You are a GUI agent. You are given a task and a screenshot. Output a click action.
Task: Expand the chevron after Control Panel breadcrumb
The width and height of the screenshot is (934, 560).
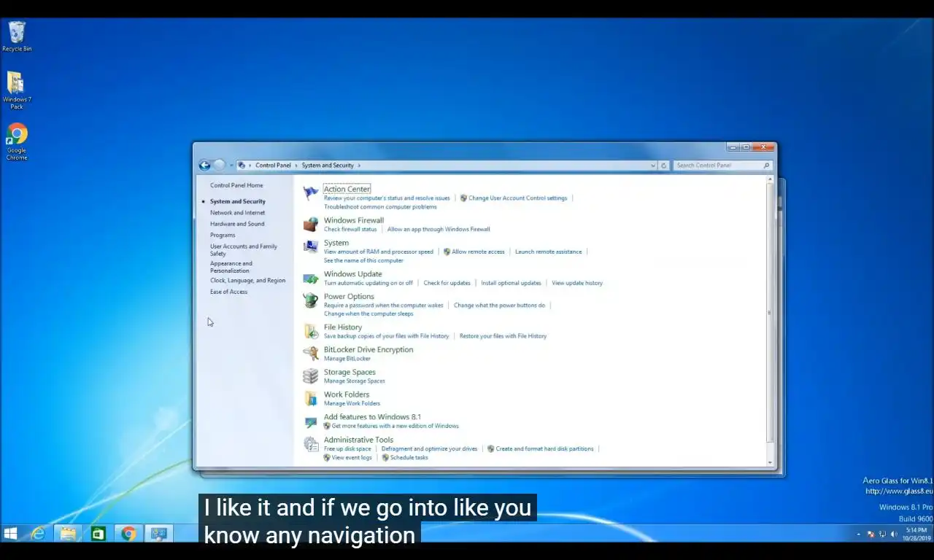pos(296,166)
